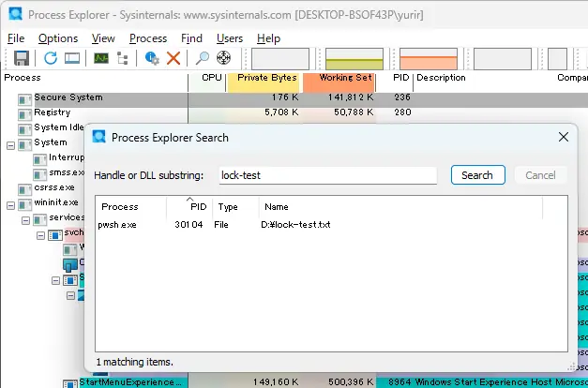Open the Options menu
588x388 pixels.
pyautogui.click(x=58, y=38)
